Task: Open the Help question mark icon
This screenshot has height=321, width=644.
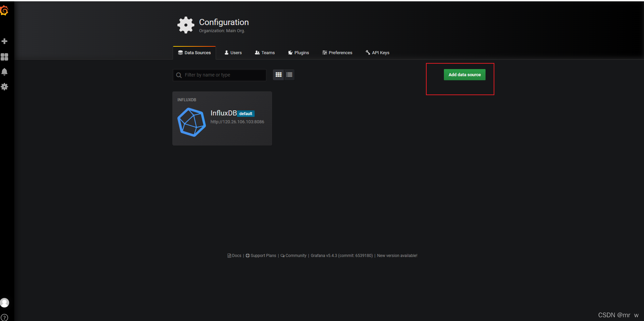Action: 4,318
